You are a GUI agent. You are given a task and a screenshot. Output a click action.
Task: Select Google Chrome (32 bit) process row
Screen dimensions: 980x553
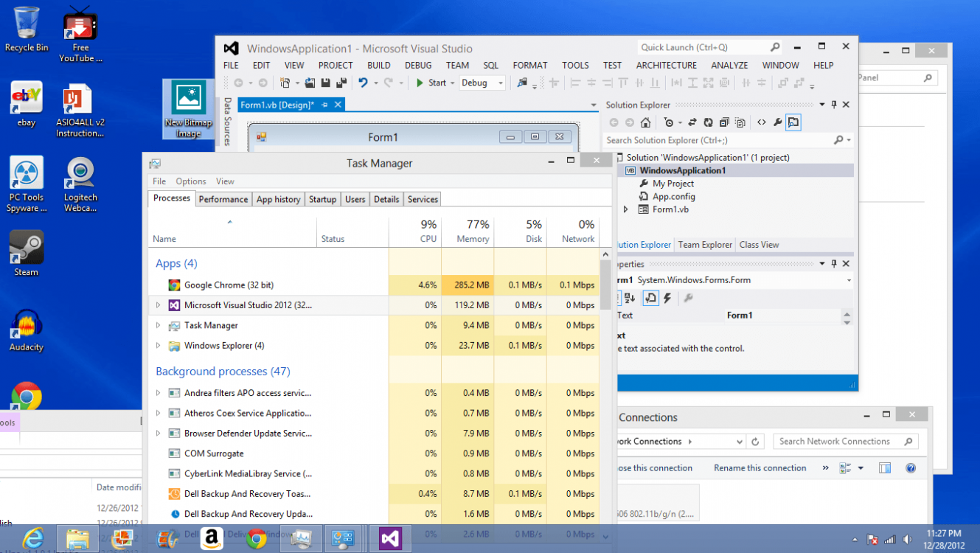374,285
